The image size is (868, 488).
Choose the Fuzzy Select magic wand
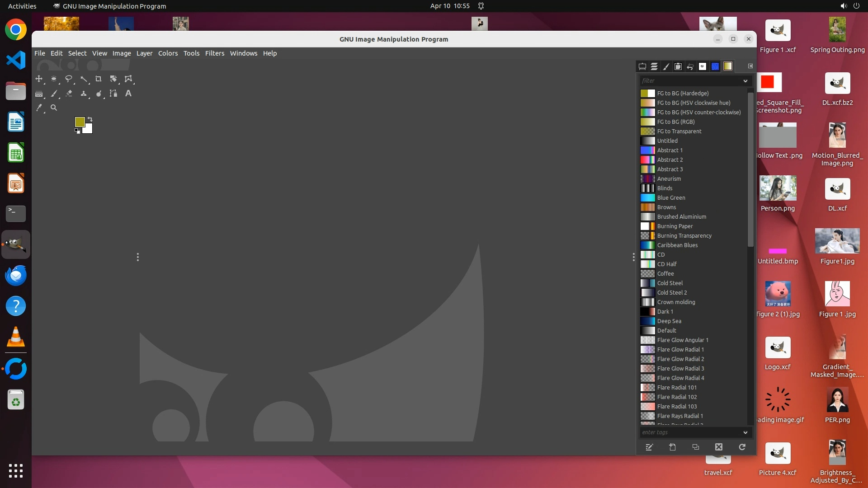84,79
